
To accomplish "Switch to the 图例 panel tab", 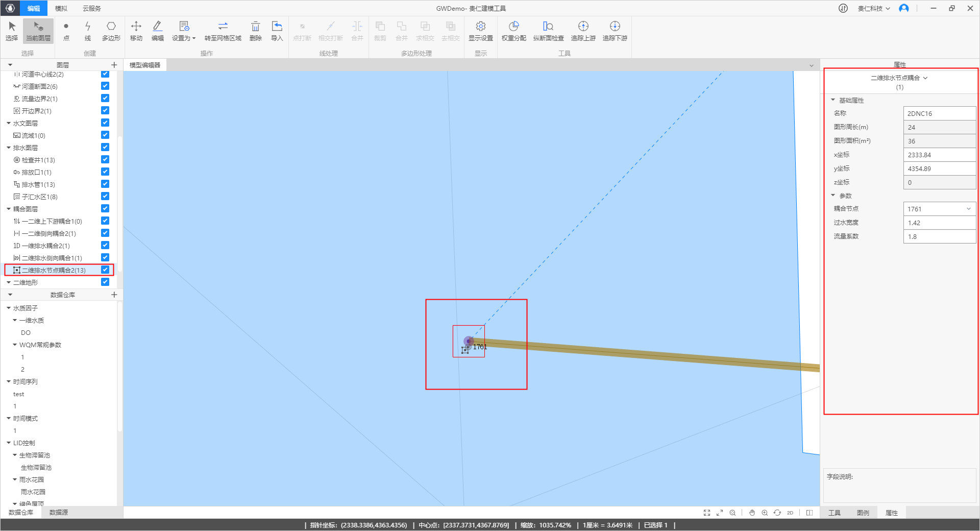I will (x=863, y=513).
